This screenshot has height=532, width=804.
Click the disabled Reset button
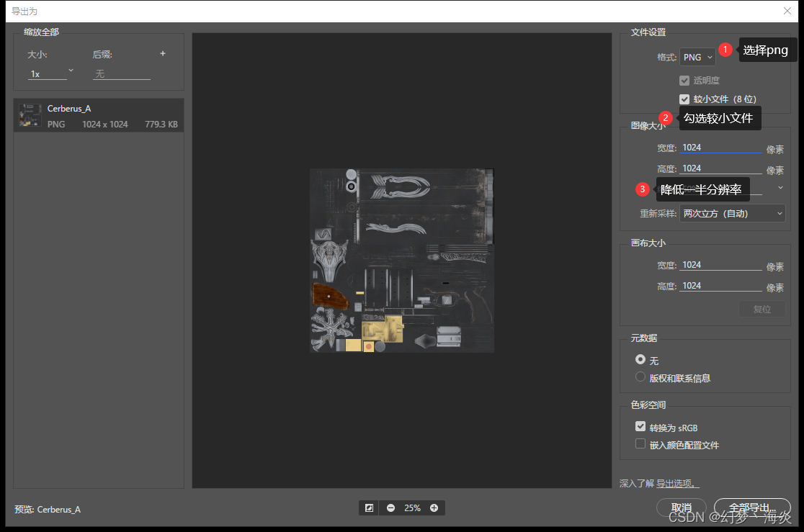point(762,309)
